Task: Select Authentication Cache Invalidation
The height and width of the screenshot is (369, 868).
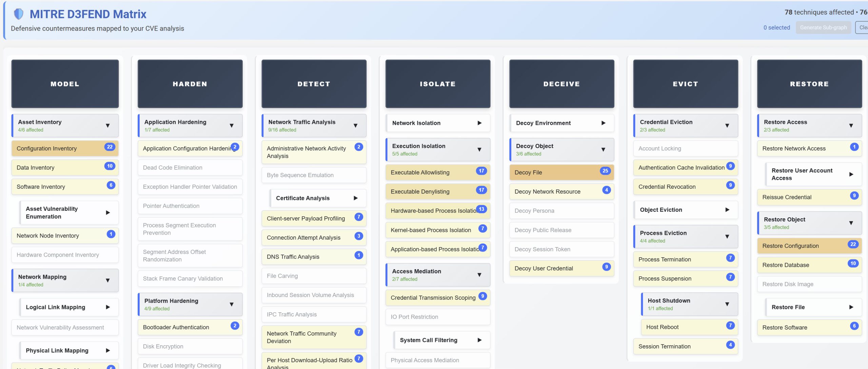Action: click(x=686, y=167)
